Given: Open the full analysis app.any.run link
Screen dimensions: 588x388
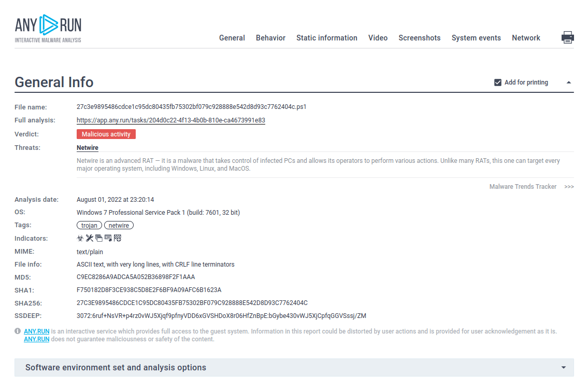Looking at the screenshot, I should pyautogui.click(x=170, y=120).
